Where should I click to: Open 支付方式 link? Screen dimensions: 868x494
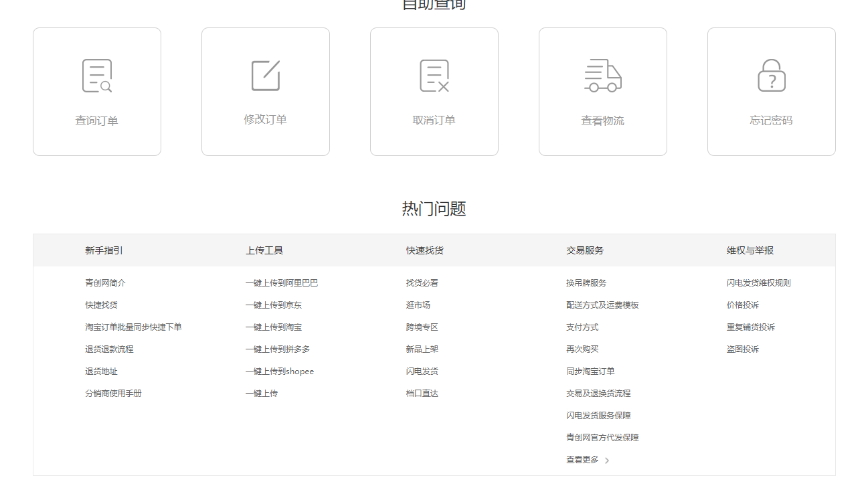tap(582, 327)
